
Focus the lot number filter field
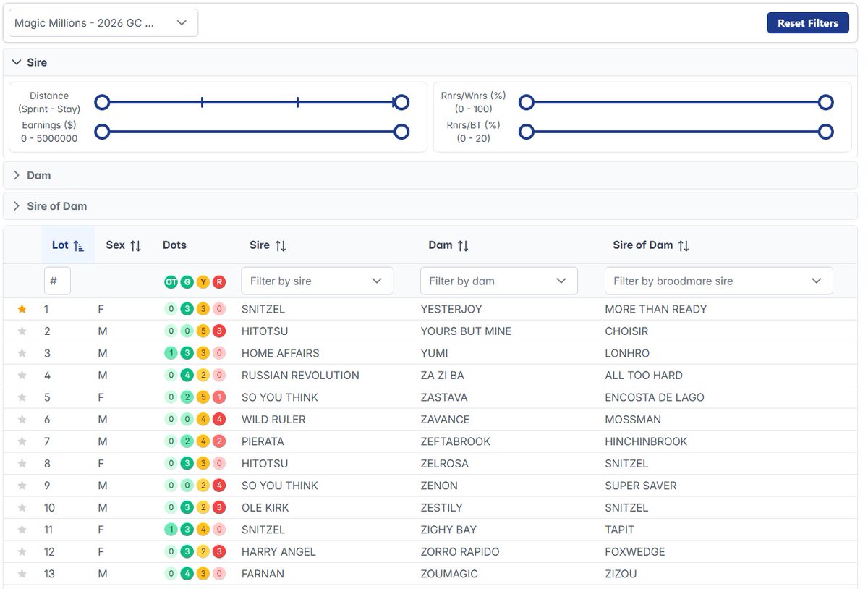[x=57, y=281]
